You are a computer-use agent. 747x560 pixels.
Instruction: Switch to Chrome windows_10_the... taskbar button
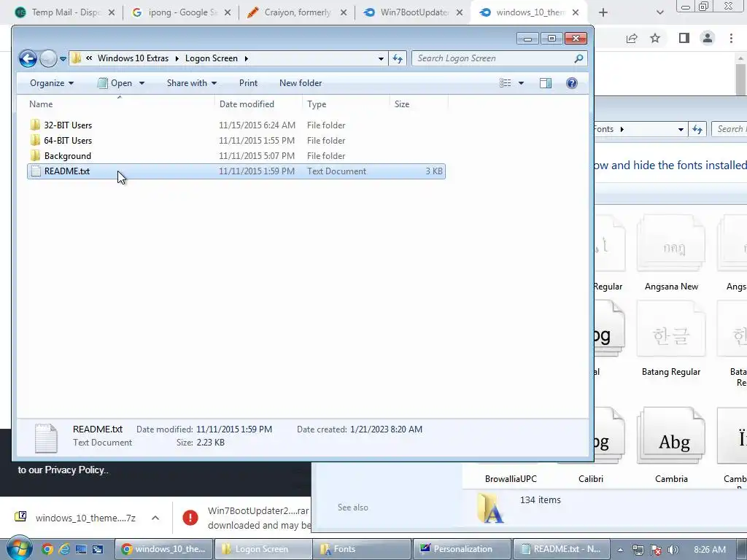[x=163, y=549]
